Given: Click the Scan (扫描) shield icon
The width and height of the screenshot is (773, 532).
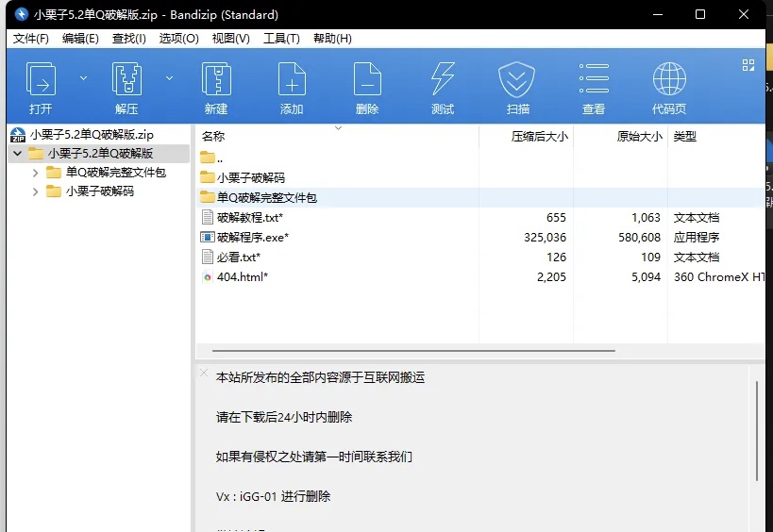Looking at the screenshot, I should coord(516,79).
